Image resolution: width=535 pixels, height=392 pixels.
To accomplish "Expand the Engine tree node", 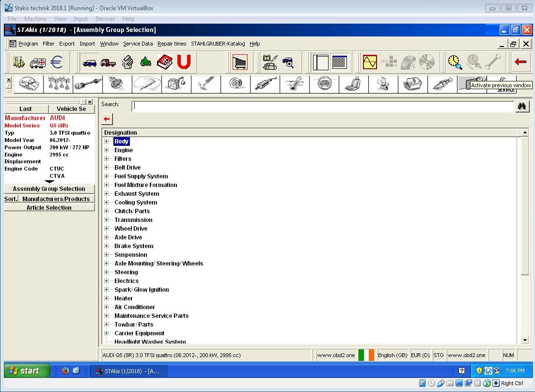I will click(107, 150).
